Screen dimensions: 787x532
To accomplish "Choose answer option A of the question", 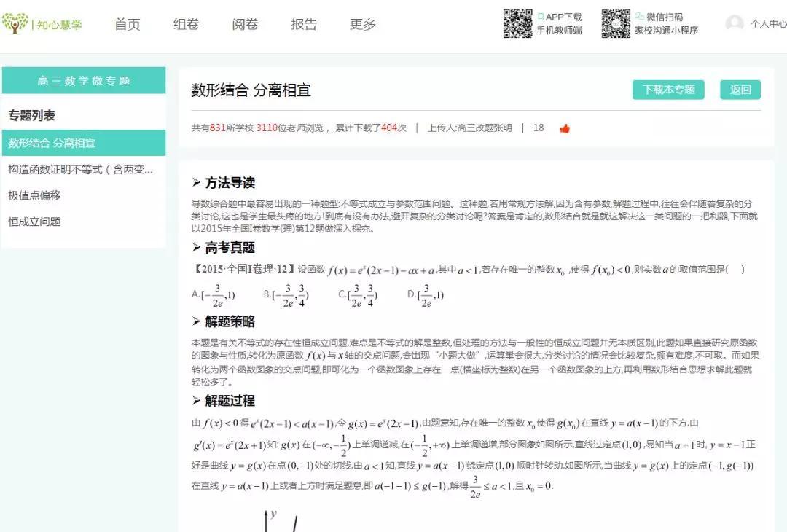I will click(214, 295).
